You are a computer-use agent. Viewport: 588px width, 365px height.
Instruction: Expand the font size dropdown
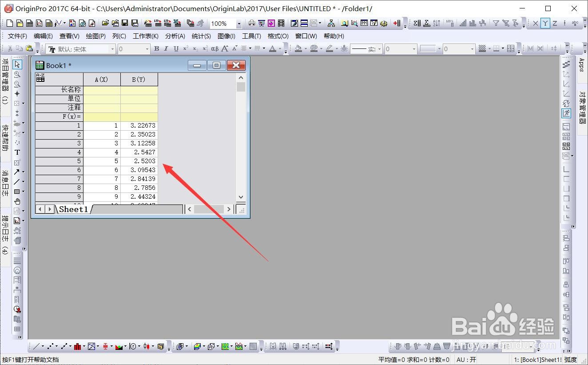click(147, 49)
